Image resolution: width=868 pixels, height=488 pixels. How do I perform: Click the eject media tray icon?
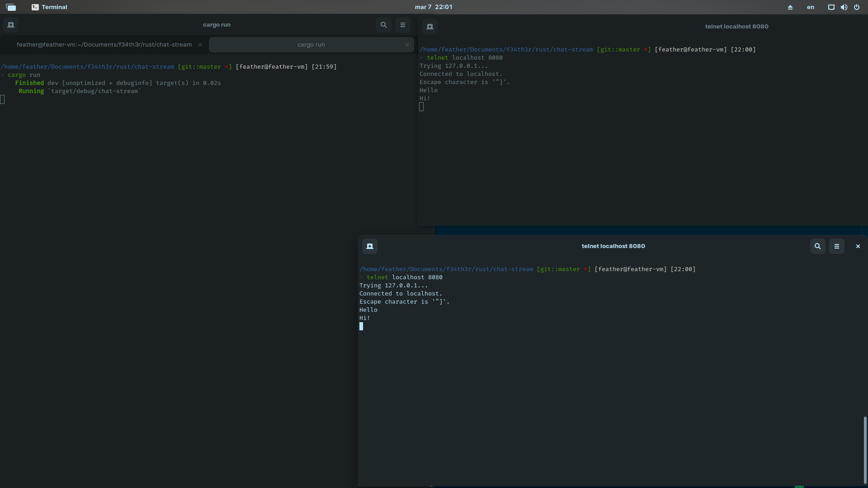(790, 7)
